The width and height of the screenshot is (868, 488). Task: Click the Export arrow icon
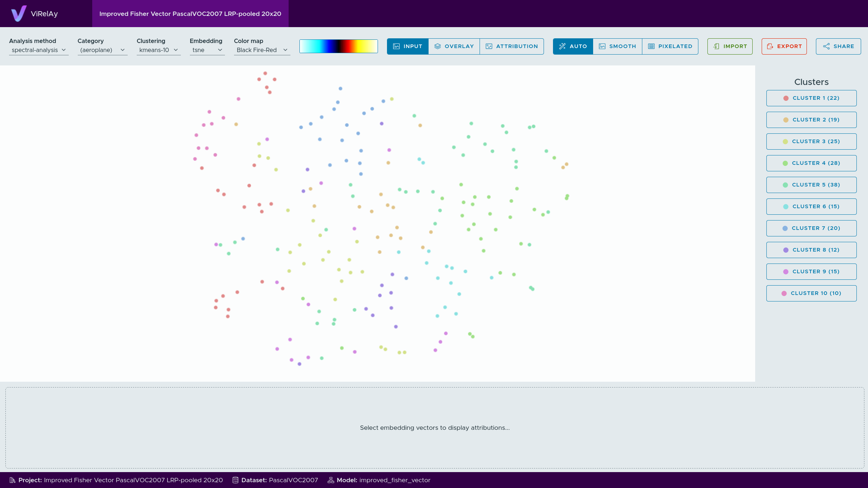[x=770, y=46]
